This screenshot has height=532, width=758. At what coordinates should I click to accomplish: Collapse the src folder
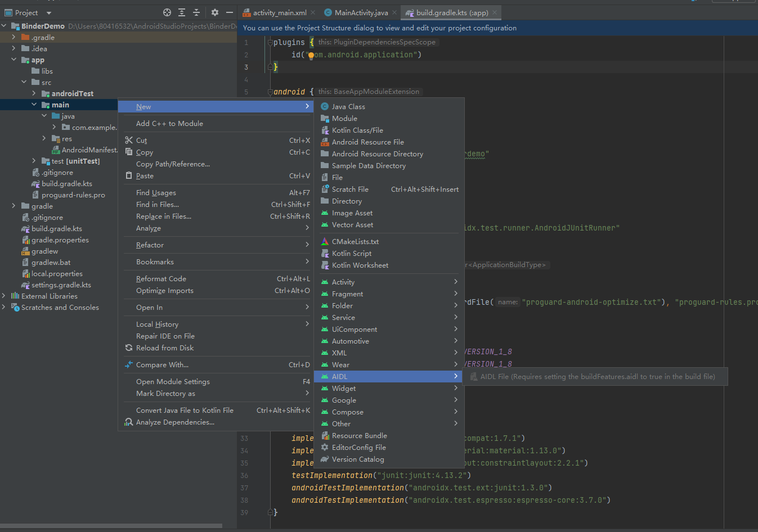(x=24, y=82)
